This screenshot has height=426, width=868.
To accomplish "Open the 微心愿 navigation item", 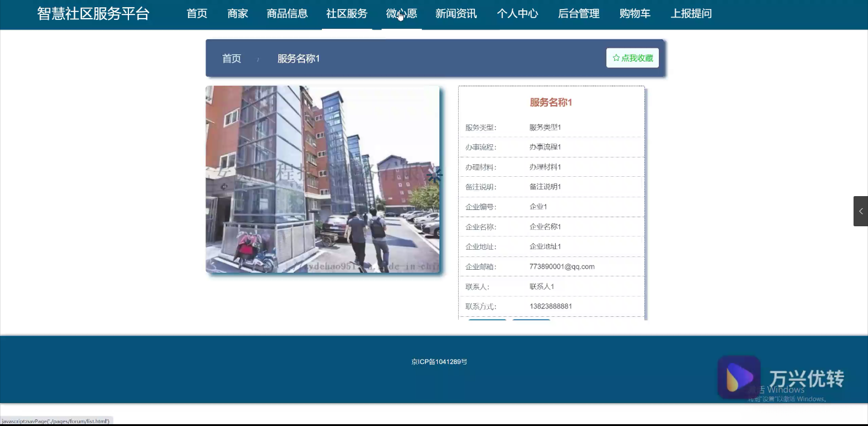I will [401, 13].
